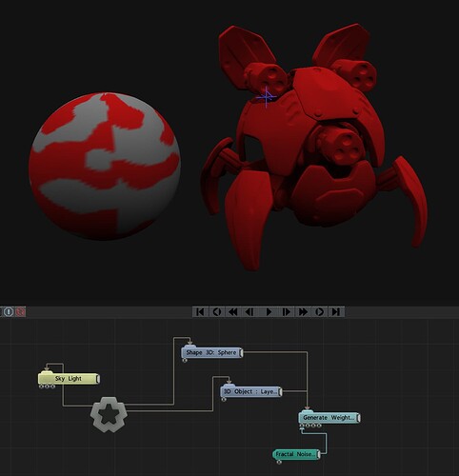Fast forward using the double-right arrow button
This screenshot has height=476, width=459.
(303, 312)
